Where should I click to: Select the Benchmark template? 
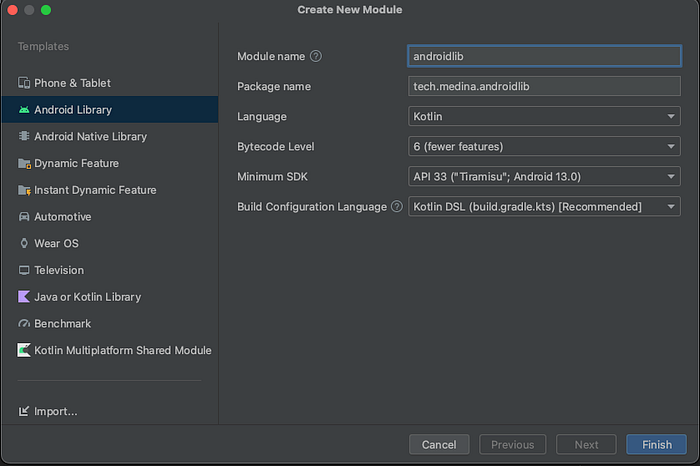click(62, 324)
